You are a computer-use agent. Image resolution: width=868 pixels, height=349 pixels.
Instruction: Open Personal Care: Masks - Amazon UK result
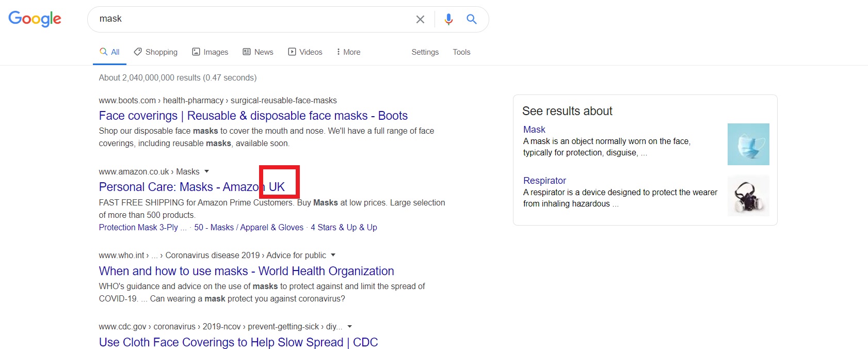pos(191,187)
